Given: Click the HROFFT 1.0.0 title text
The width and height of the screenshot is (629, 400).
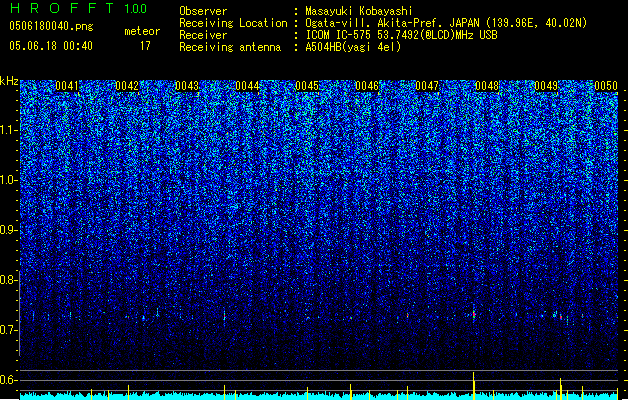Looking at the screenshot, I should pos(79,8).
